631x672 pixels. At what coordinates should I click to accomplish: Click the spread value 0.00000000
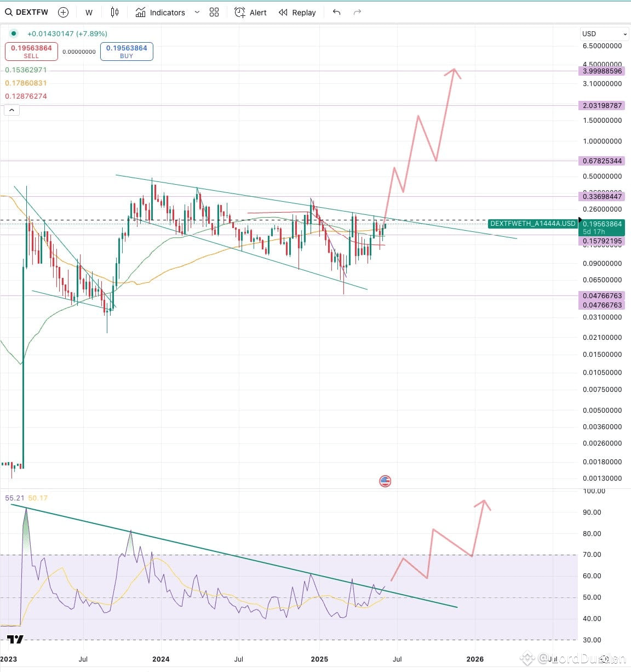79,52
